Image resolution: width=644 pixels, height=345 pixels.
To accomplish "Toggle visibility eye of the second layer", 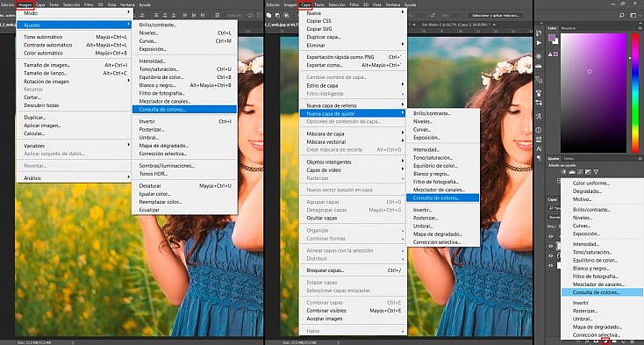I will [x=551, y=246].
